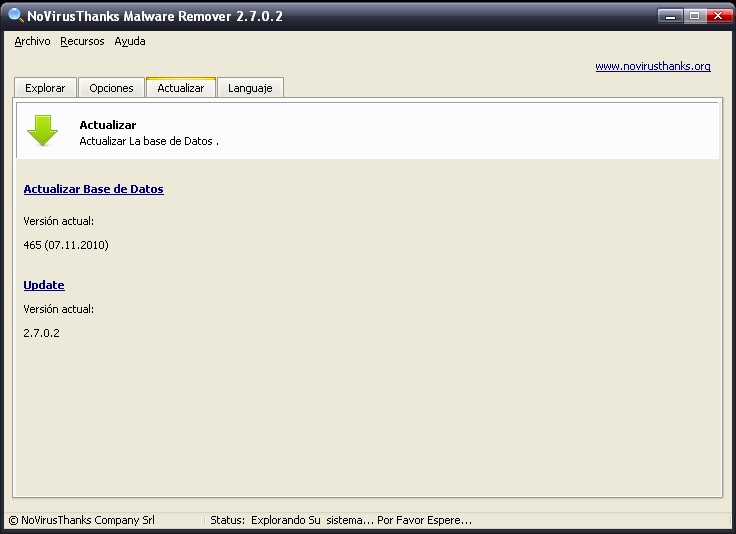Close the Malware Remover window
This screenshot has width=736, height=534.
click(718, 16)
